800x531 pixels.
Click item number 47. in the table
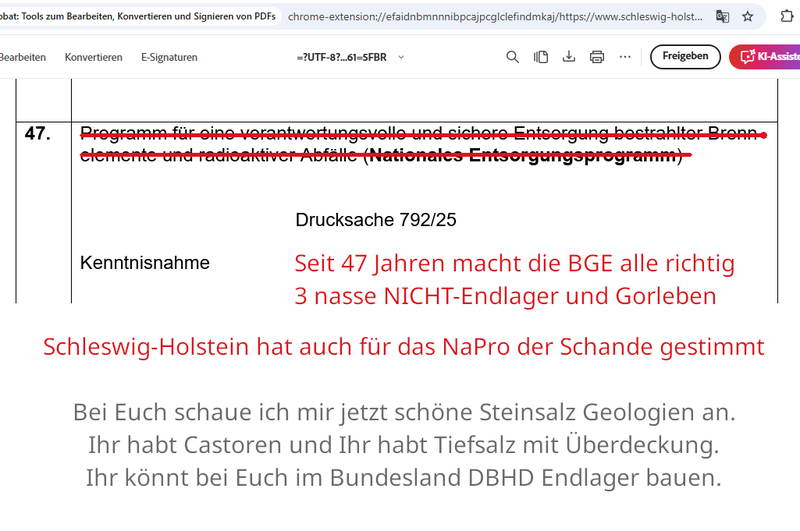click(38, 134)
